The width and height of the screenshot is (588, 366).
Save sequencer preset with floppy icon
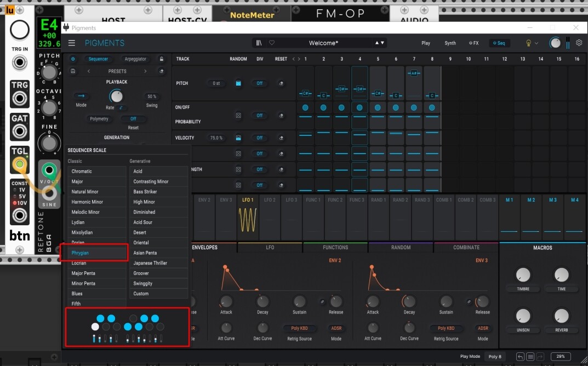click(73, 71)
